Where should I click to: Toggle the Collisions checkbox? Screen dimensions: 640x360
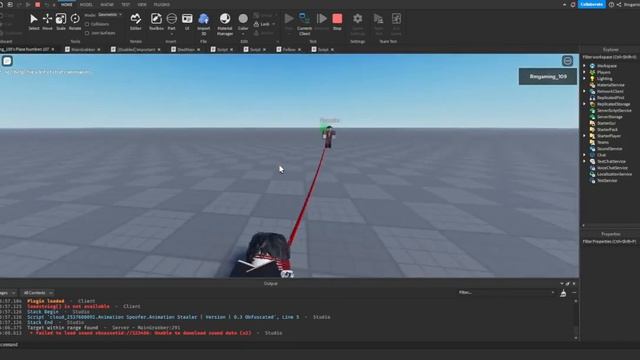pos(87,24)
